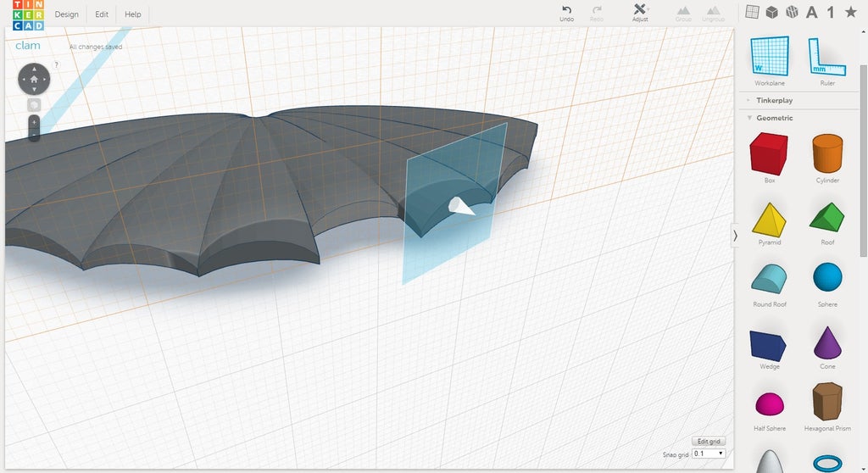Select the Ruler helper tool
The height and width of the screenshot is (473, 868).
[x=827, y=60]
